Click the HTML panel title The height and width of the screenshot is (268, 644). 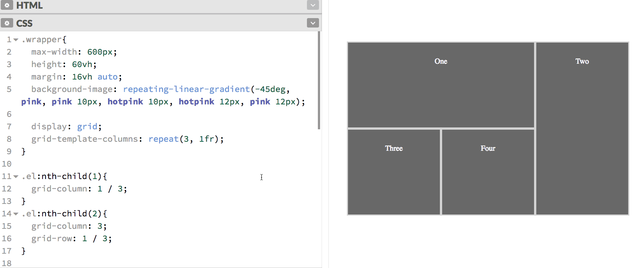coord(29,5)
